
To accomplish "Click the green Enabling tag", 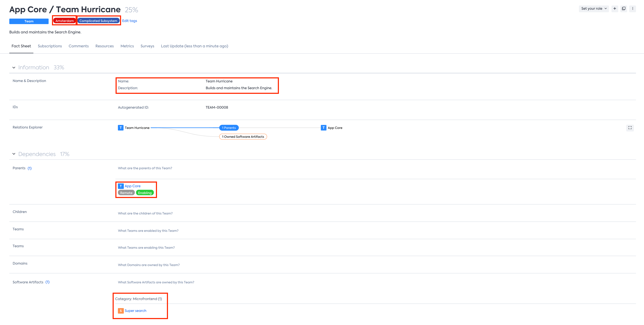I will click(145, 193).
